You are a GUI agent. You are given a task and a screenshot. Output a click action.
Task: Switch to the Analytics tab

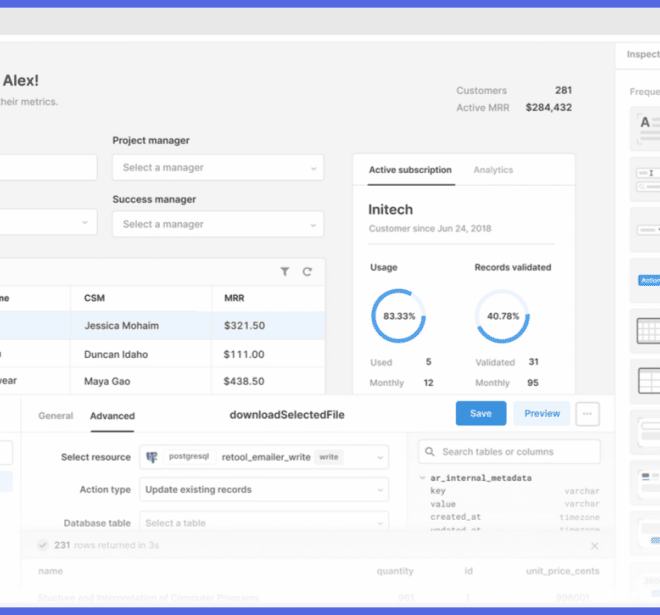coord(493,170)
